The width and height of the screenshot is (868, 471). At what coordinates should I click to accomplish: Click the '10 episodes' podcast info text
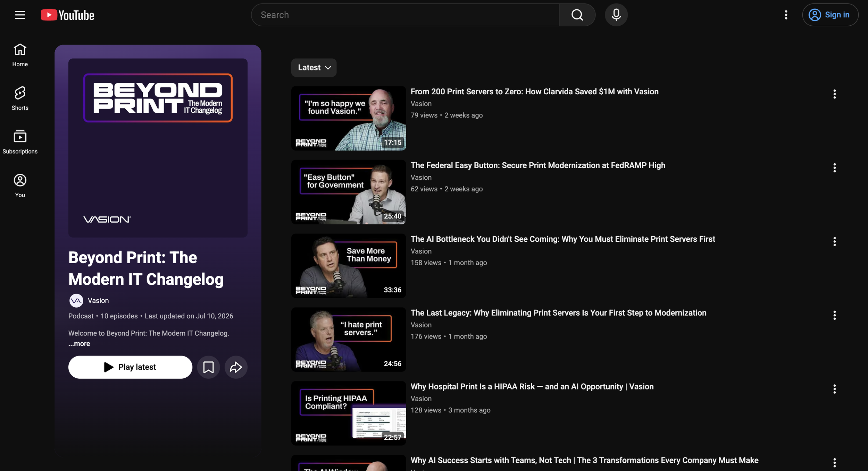pos(119,316)
